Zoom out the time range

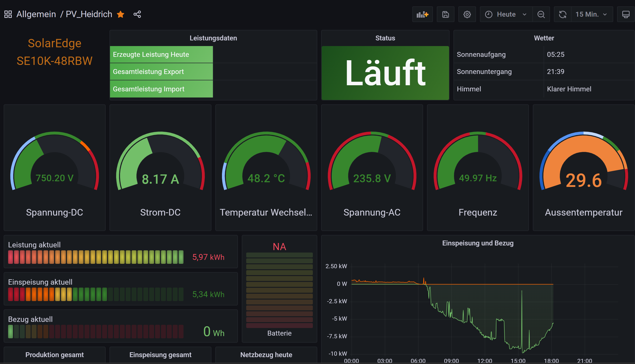click(541, 14)
